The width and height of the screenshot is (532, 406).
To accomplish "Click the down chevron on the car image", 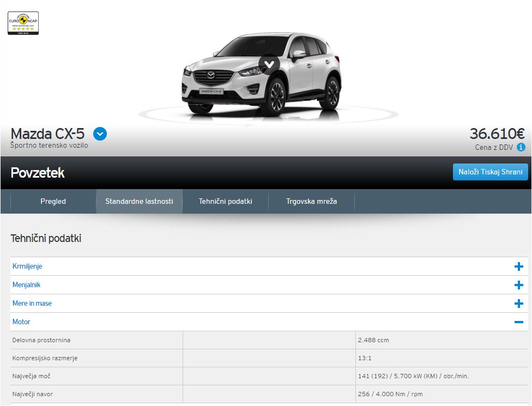I will point(269,64).
